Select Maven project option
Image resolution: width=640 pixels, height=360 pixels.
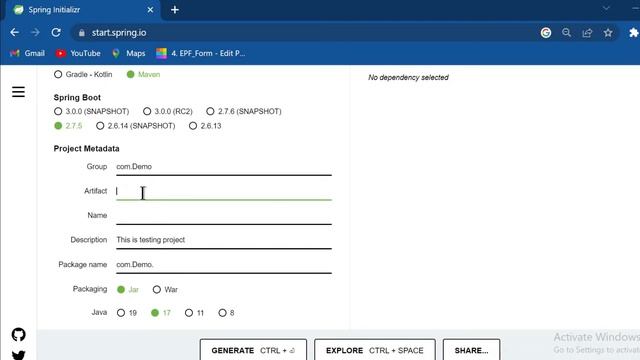coord(143,74)
